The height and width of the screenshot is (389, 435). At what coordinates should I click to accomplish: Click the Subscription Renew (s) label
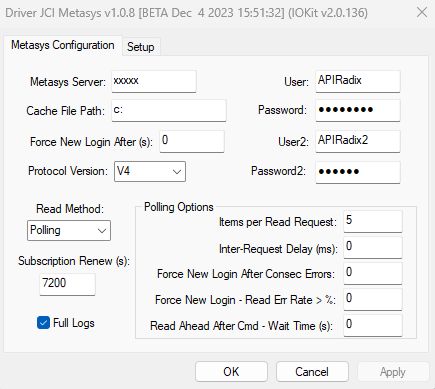pyautogui.click(x=74, y=261)
